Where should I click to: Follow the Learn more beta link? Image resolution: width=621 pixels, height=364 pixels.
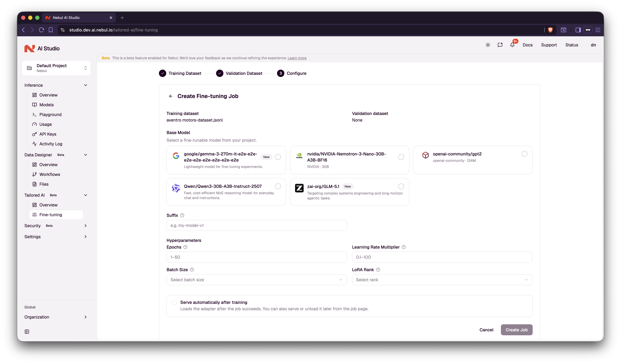click(x=297, y=58)
